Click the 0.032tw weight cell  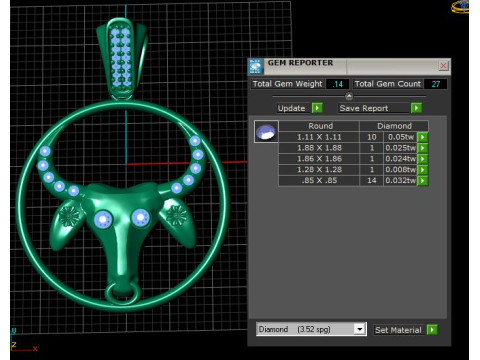pyautogui.click(x=400, y=180)
